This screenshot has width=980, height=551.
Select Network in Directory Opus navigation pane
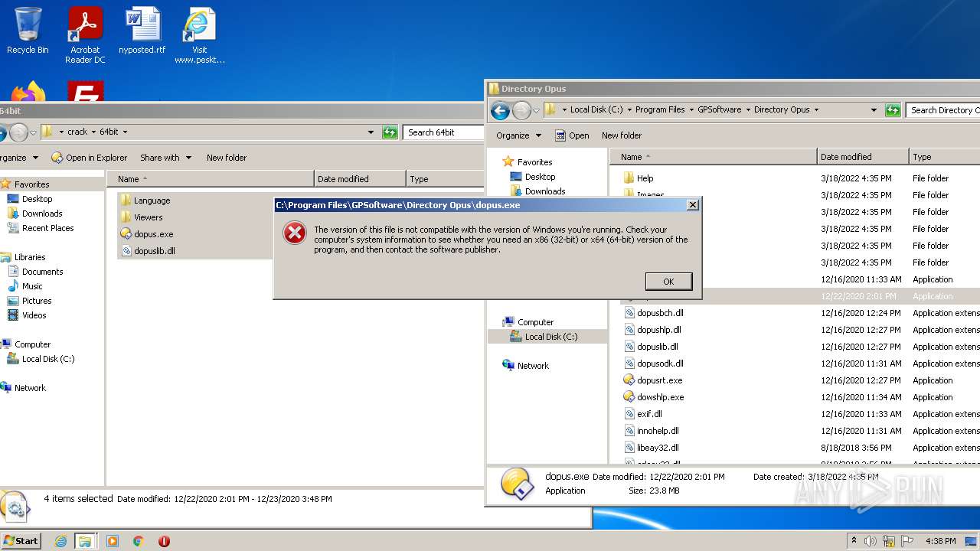[x=526, y=366]
